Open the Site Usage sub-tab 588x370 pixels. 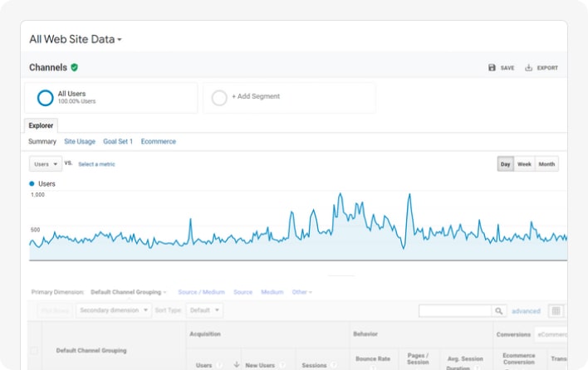tap(80, 142)
